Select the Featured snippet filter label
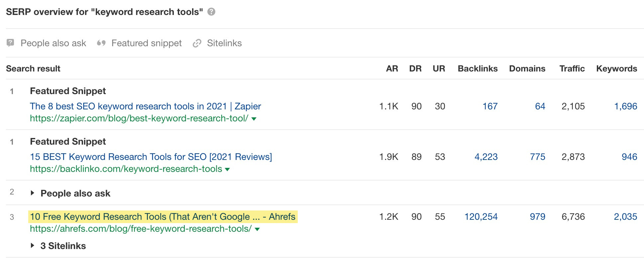The width and height of the screenshot is (644, 258). (x=147, y=43)
